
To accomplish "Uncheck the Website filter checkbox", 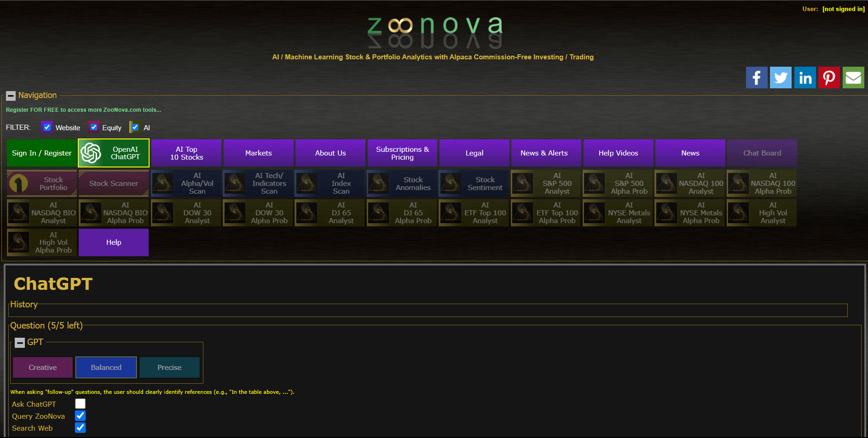I will coord(47,127).
